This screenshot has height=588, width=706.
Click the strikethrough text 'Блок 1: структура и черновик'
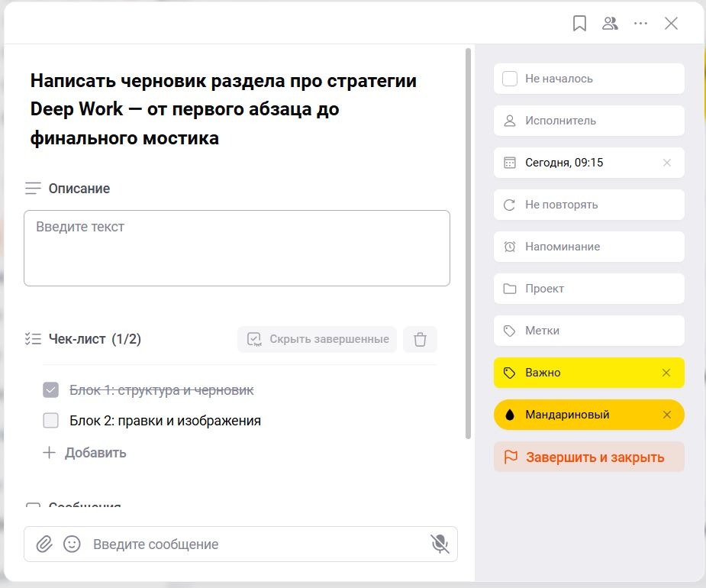tap(162, 390)
